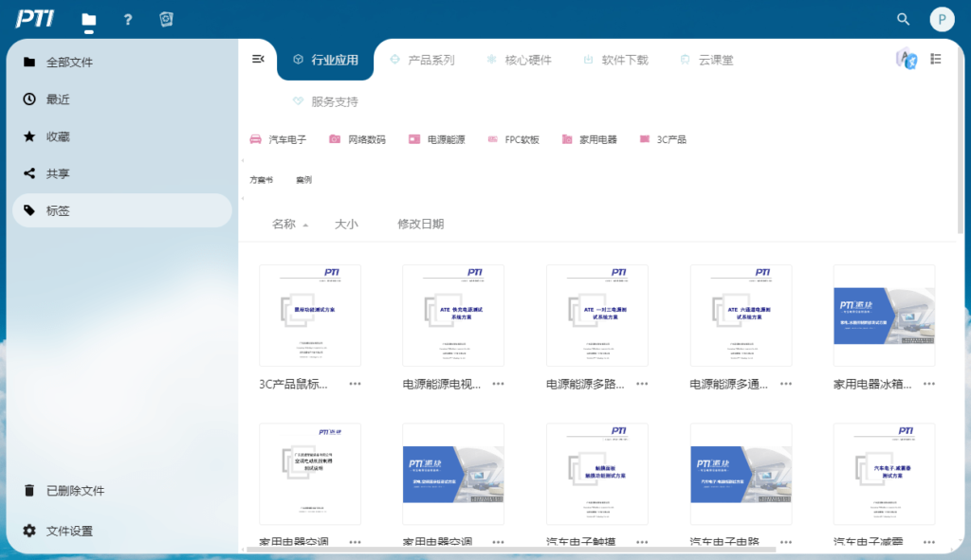Collapse the tab panel using the sidebar toggle icon
The width and height of the screenshot is (971, 560).
tap(257, 58)
